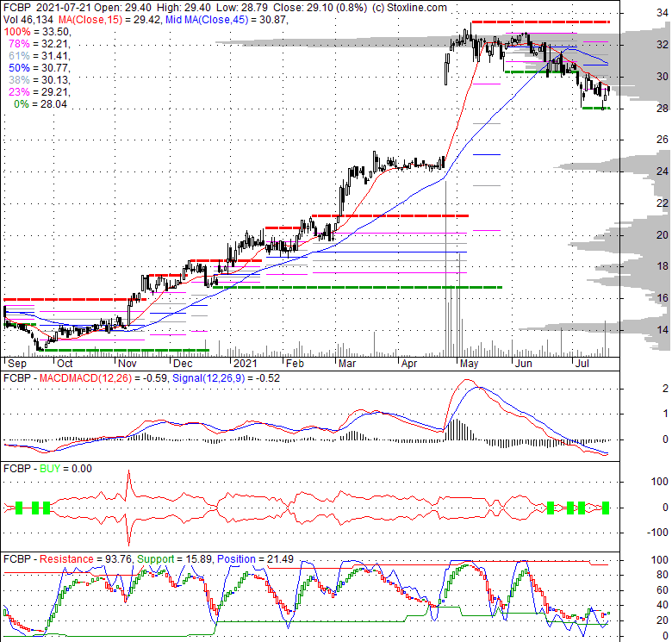Click the price axis value 26
The width and height of the screenshot is (672, 642).
click(663, 140)
